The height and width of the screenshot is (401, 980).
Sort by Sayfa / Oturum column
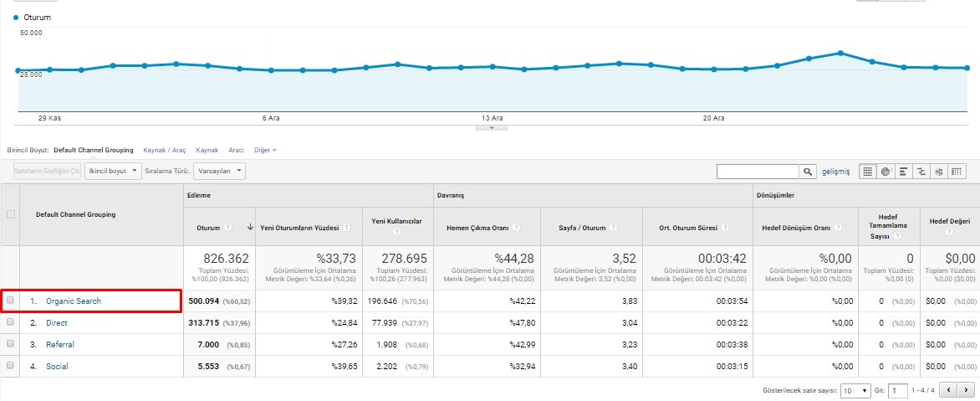(x=582, y=228)
